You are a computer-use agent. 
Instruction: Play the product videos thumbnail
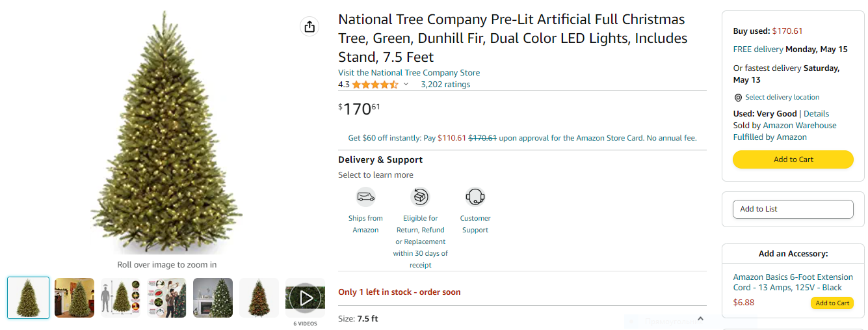pyautogui.click(x=305, y=298)
